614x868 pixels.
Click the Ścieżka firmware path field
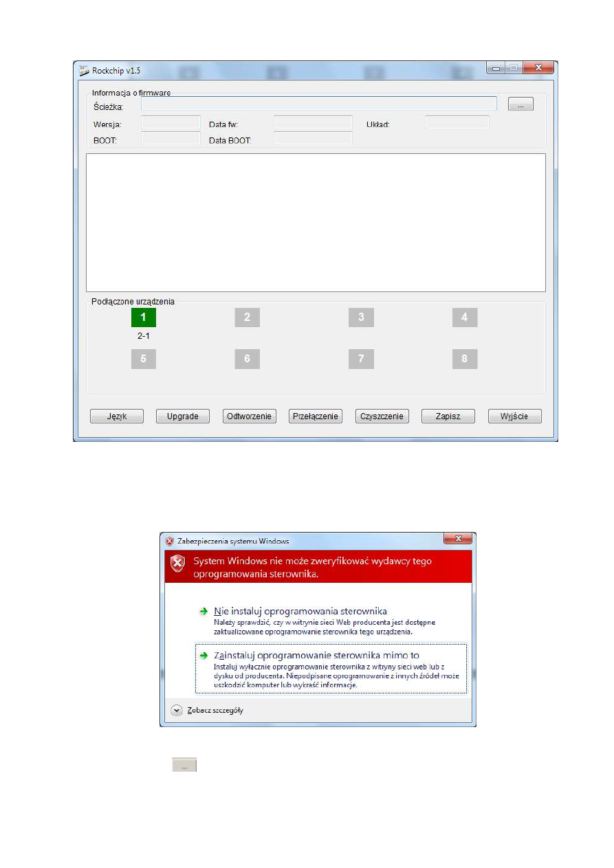[319, 104]
